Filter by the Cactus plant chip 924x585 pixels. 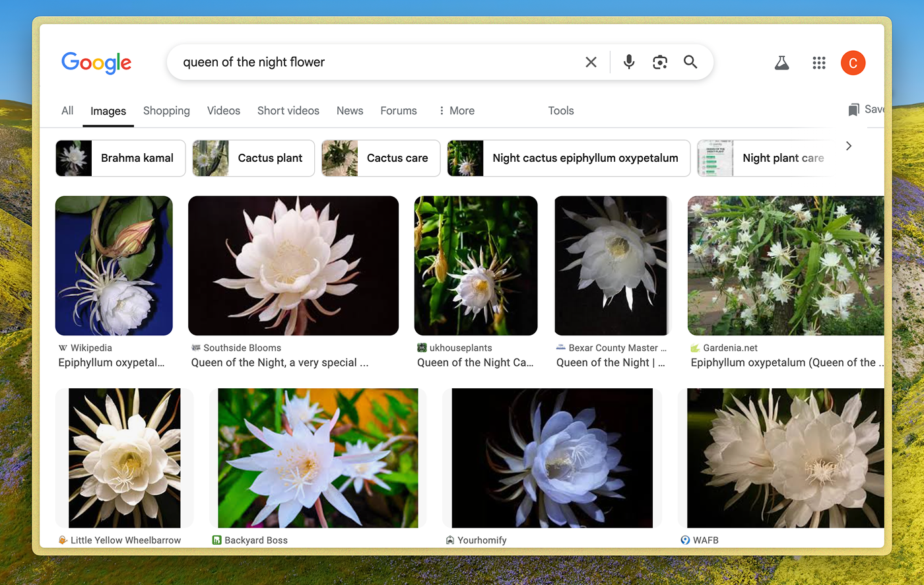[x=253, y=158]
